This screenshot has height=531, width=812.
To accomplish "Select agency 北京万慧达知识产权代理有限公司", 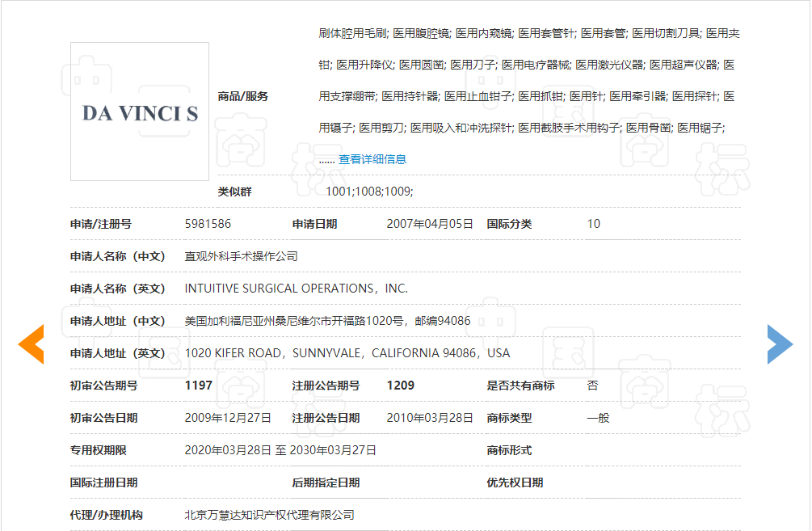I will 269,515.
